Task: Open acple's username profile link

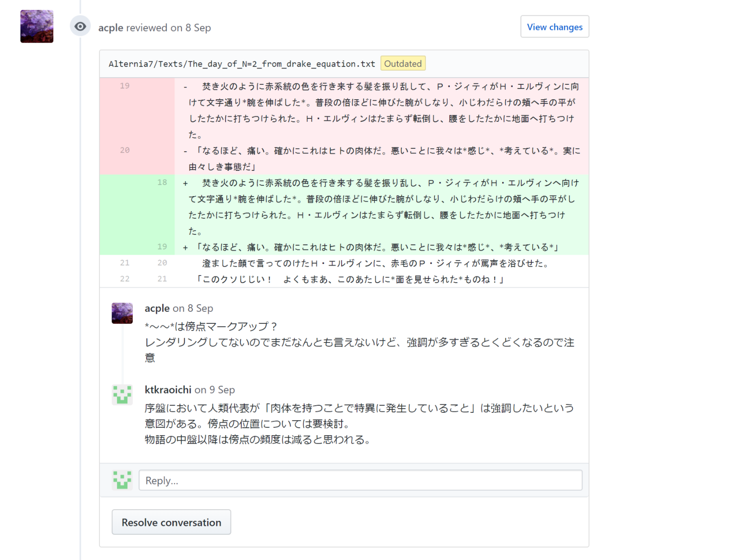Action: [156, 308]
